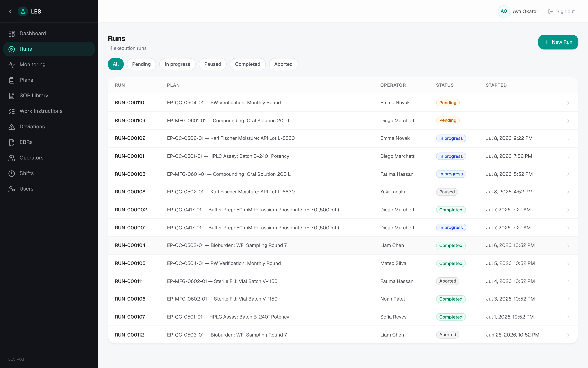Expand row RUN-000110 chevron
588x368 pixels.
(x=568, y=103)
